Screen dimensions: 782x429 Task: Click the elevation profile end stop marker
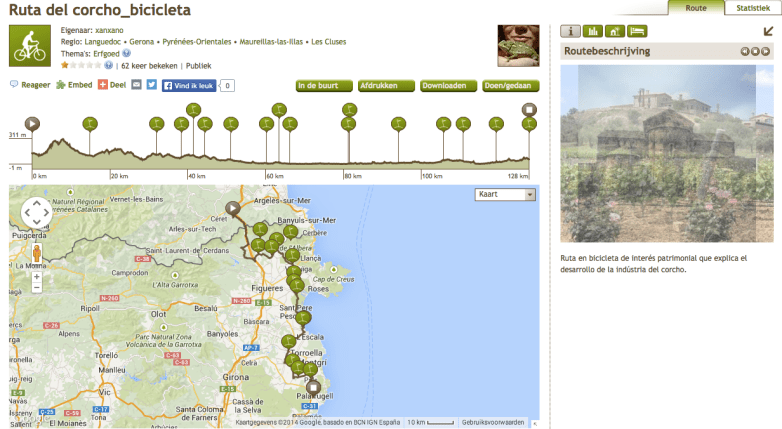[529, 109]
